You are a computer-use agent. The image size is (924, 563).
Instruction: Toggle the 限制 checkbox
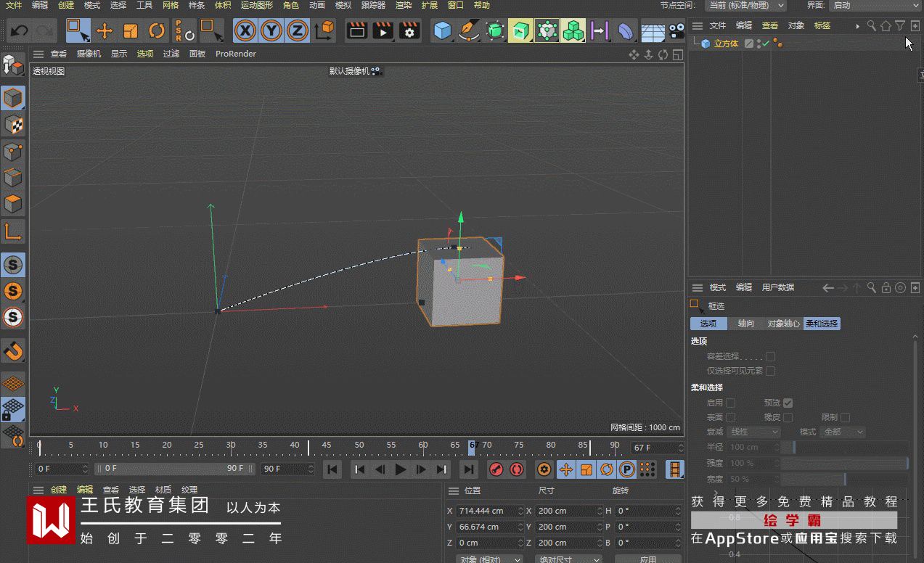(x=845, y=417)
